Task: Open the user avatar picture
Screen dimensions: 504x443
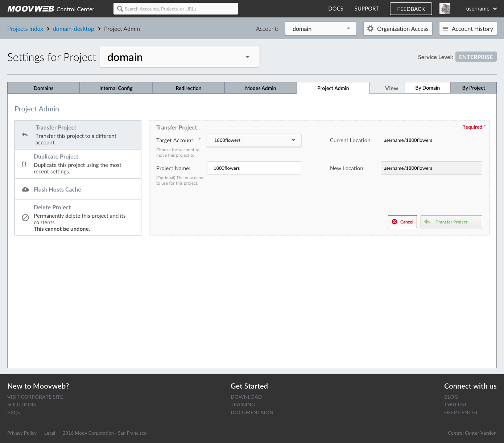Action: [x=445, y=9]
